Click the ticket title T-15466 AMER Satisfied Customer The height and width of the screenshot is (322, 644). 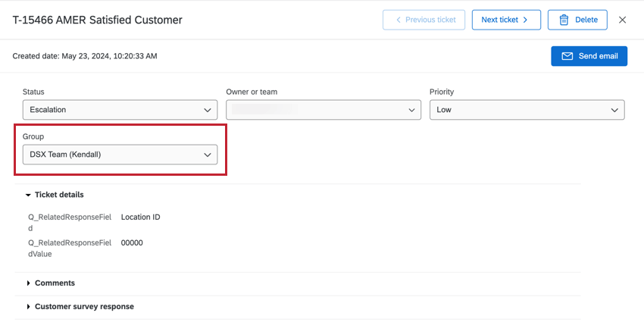tap(98, 20)
